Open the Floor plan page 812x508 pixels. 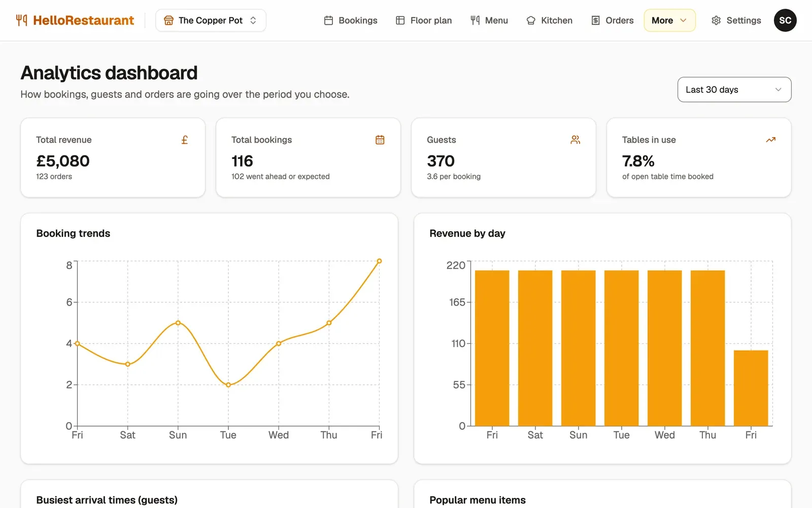(x=424, y=20)
